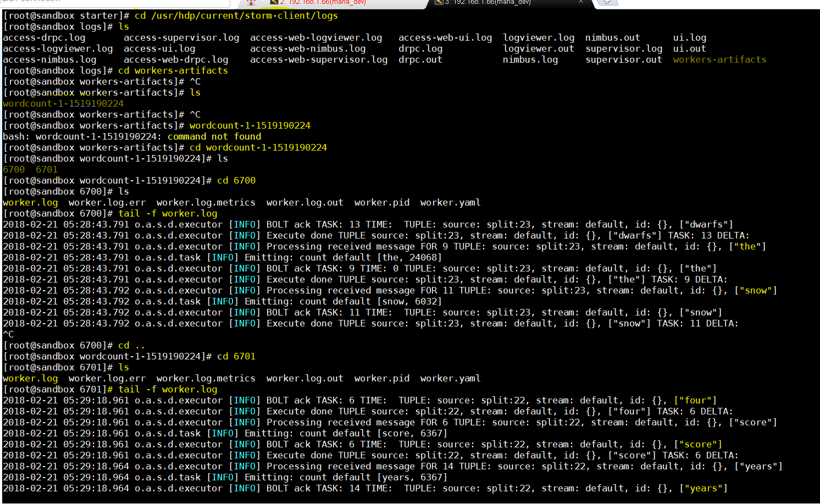
Task: Click the 'Emitting: count default [years, 6367]' line
Action: (225, 478)
